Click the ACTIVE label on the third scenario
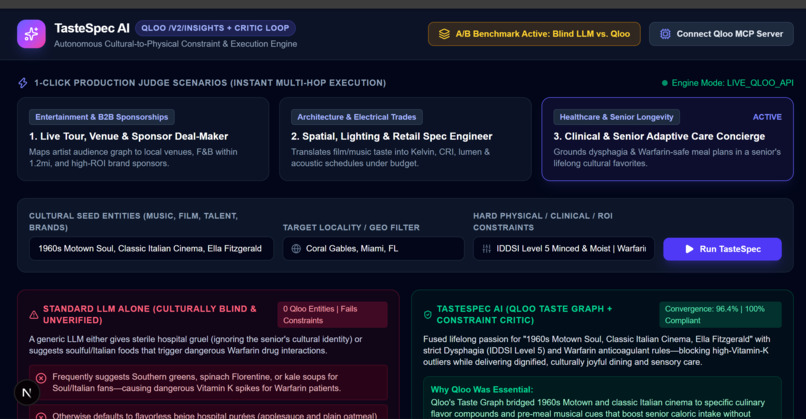The height and width of the screenshot is (419, 806). click(x=767, y=117)
